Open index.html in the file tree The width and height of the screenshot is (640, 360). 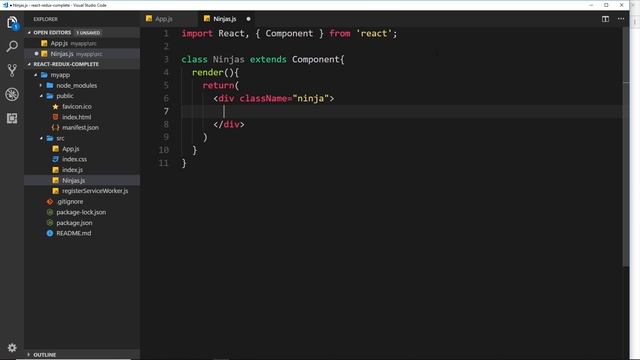point(76,117)
